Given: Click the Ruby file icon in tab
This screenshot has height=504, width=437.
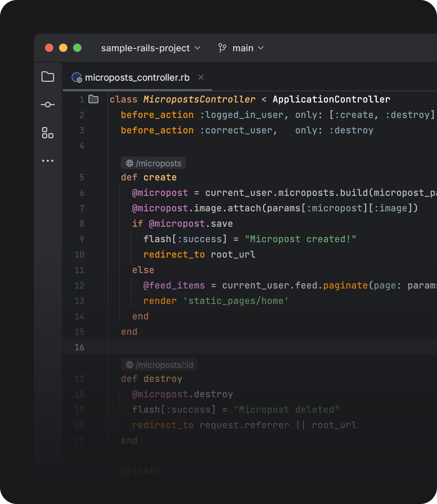Looking at the screenshot, I should click(x=77, y=78).
